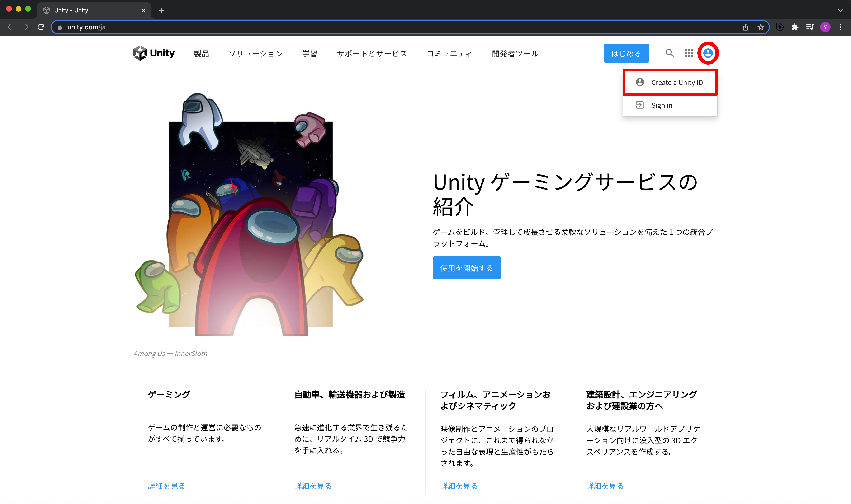The image size is (851, 504).
Task: Select the Unity - Unity browser tab
Action: coord(94,10)
